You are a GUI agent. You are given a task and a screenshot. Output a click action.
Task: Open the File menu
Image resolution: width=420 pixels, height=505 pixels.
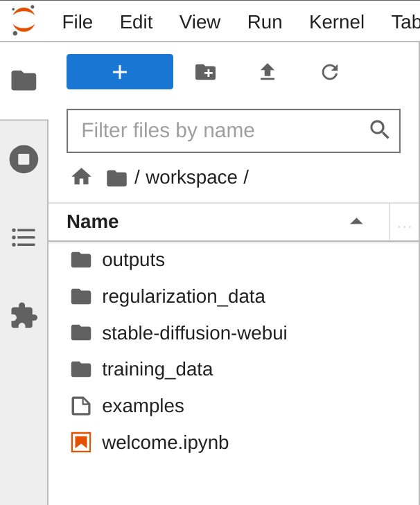[x=77, y=22]
